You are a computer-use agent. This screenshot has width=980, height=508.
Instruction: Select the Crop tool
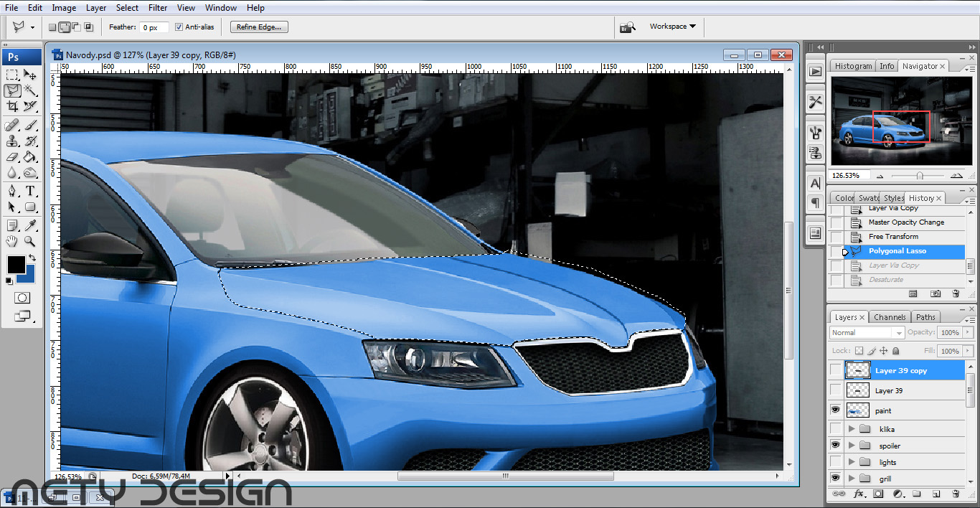(12, 106)
